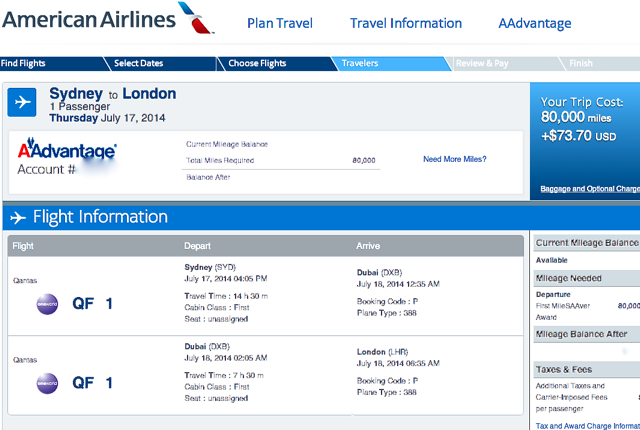Click the AAdvantage account logo
Viewport: 640px width, 430px height.
coord(67,149)
